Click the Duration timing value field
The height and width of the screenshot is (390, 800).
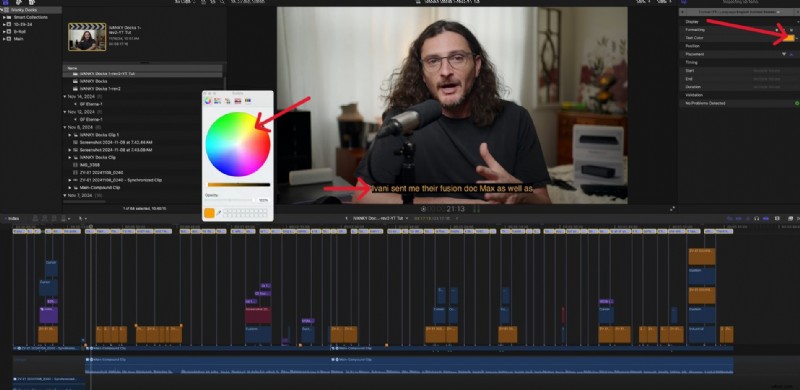pyautogui.click(x=767, y=87)
